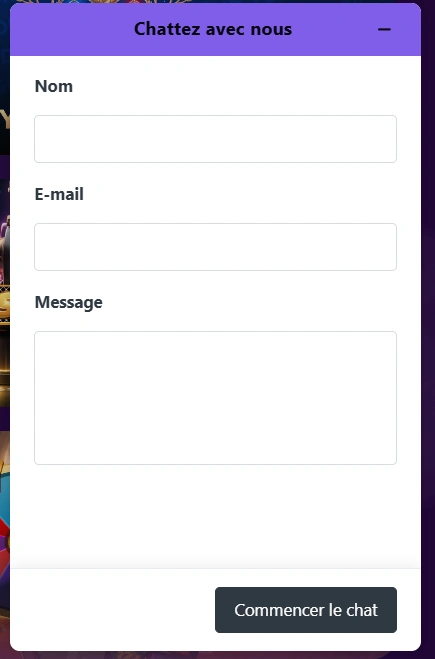Focus the E-mail input box

(x=215, y=247)
